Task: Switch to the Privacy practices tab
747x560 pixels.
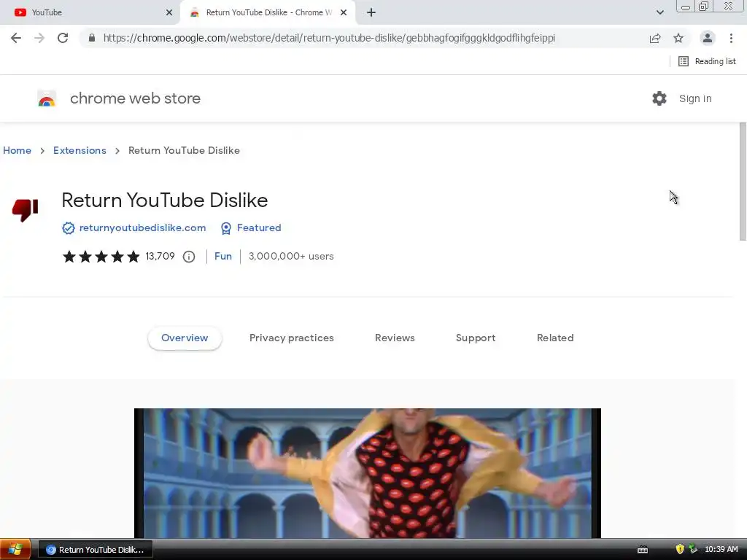Action: [292, 338]
